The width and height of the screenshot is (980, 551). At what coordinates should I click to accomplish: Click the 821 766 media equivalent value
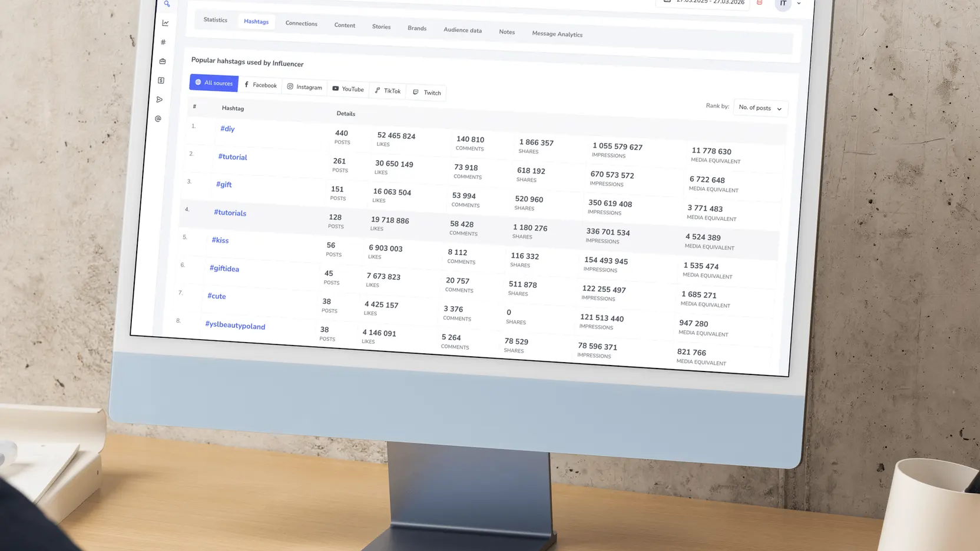click(691, 352)
